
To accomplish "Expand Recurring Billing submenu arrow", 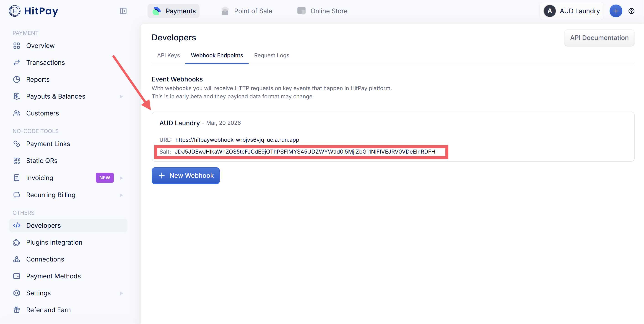I will 122,195.
